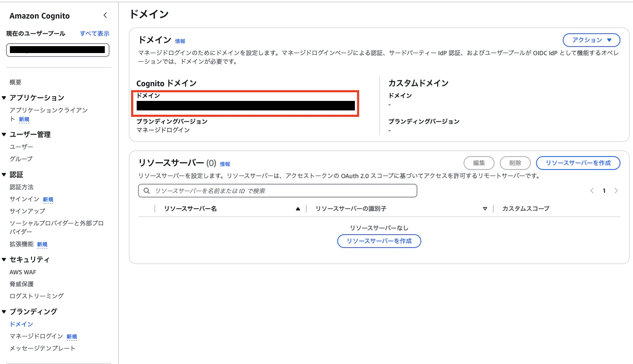Go to next page of resource servers
Image resolution: width=633 pixels, height=364 pixels.
click(616, 191)
